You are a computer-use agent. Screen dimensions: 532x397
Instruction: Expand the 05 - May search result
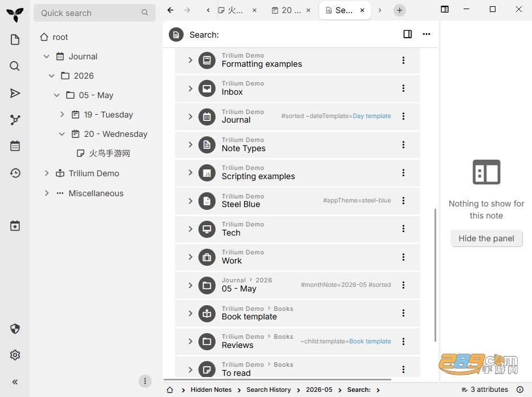coord(190,285)
